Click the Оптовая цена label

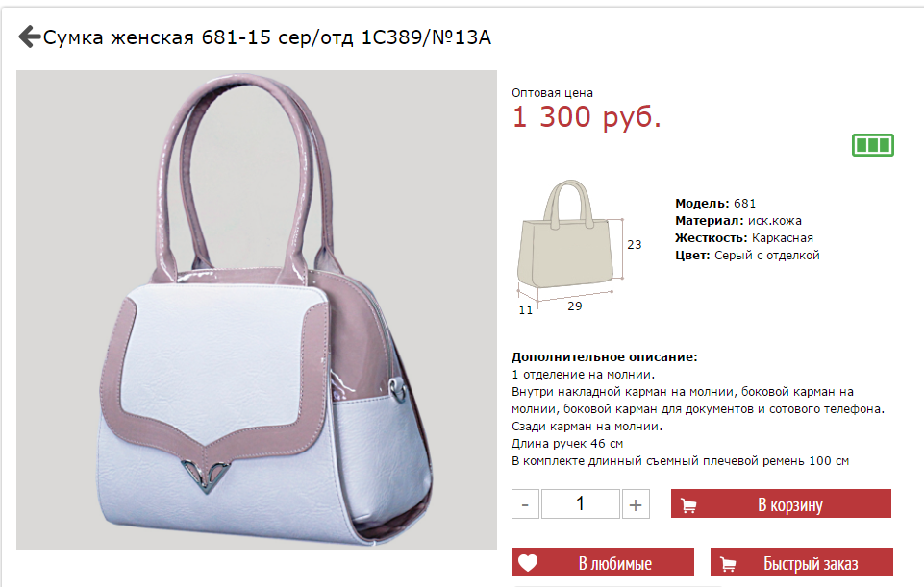click(552, 93)
